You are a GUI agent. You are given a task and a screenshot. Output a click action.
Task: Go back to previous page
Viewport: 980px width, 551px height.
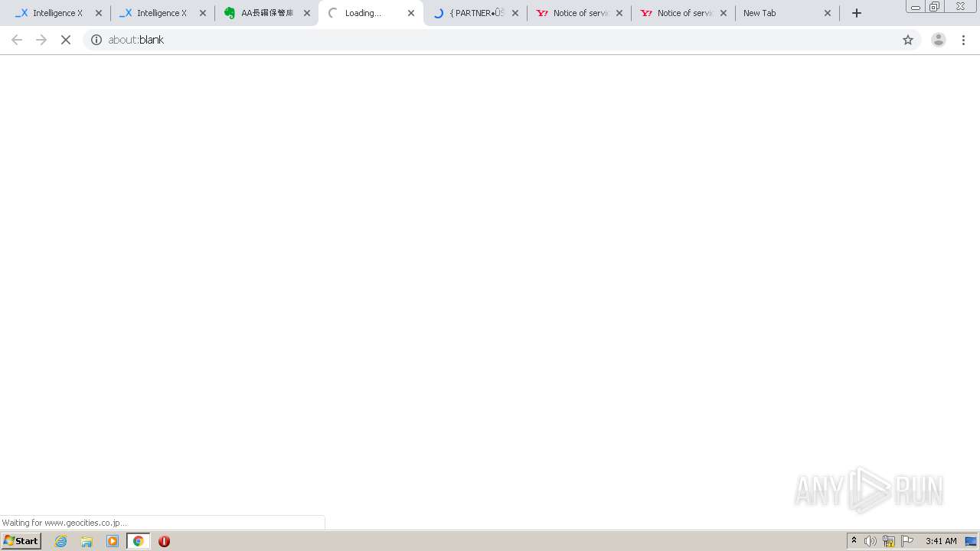(x=17, y=40)
